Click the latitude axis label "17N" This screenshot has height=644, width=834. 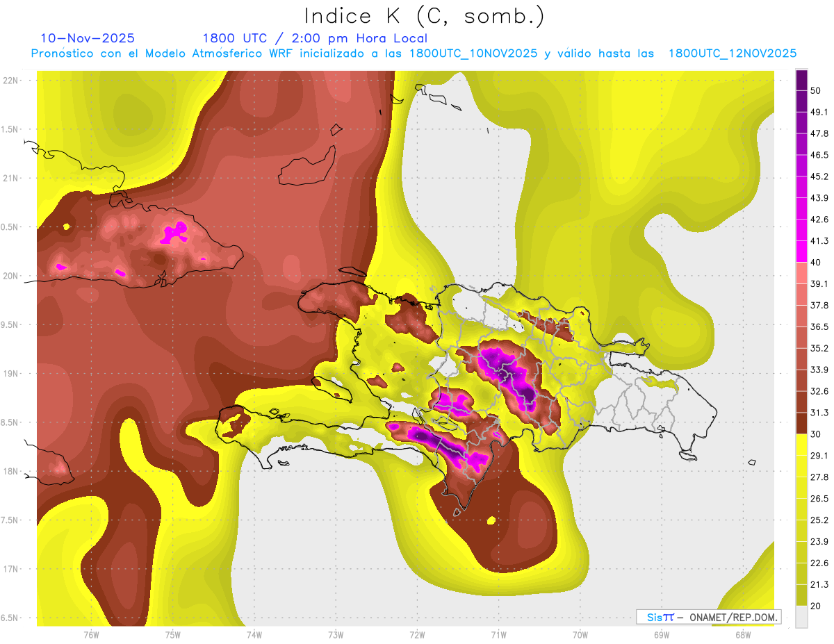pyautogui.click(x=11, y=570)
